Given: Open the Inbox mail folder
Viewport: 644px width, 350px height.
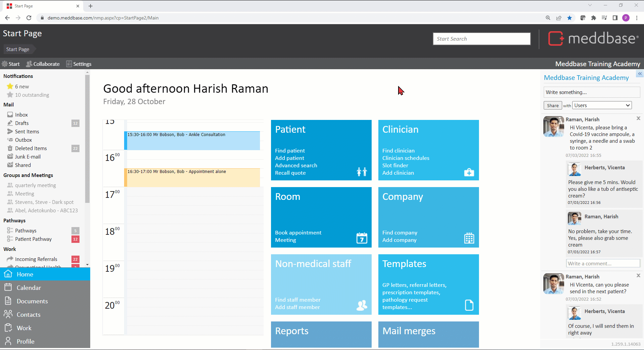Looking at the screenshot, I should pyautogui.click(x=21, y=115).
